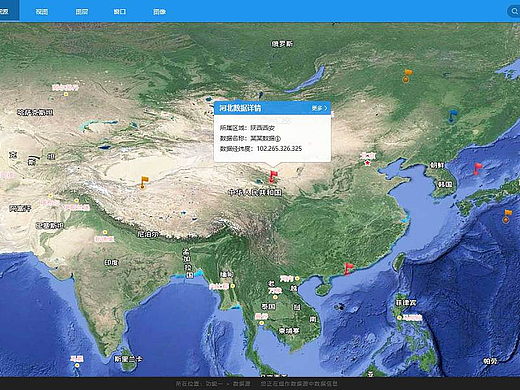This screenshot has width=520, height=390.
Task: Select the orange flag in Pacific Ocean
Action: (x=507, y=216)
